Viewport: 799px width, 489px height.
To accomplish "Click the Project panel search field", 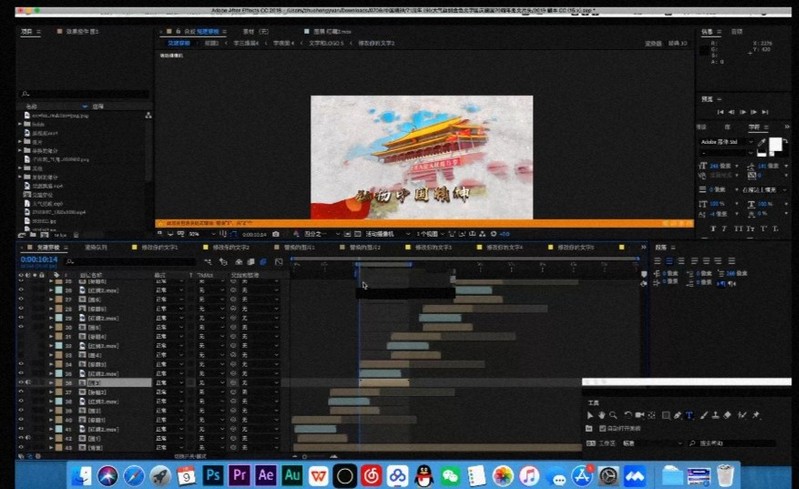I will 80,94.
